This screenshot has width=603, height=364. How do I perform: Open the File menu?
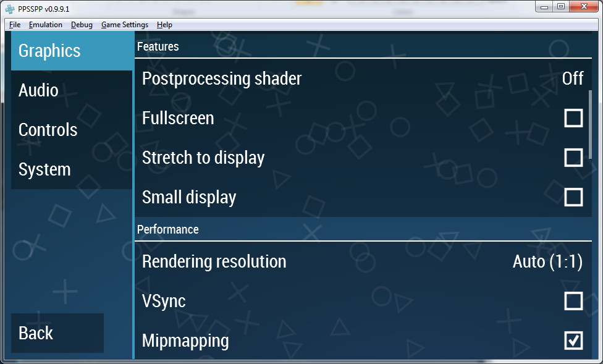15,25
